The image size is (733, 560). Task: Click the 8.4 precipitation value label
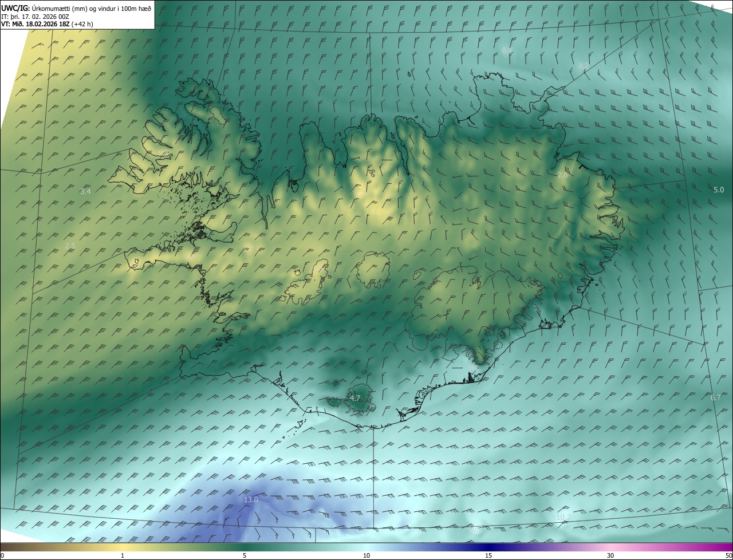coord(507,50)
